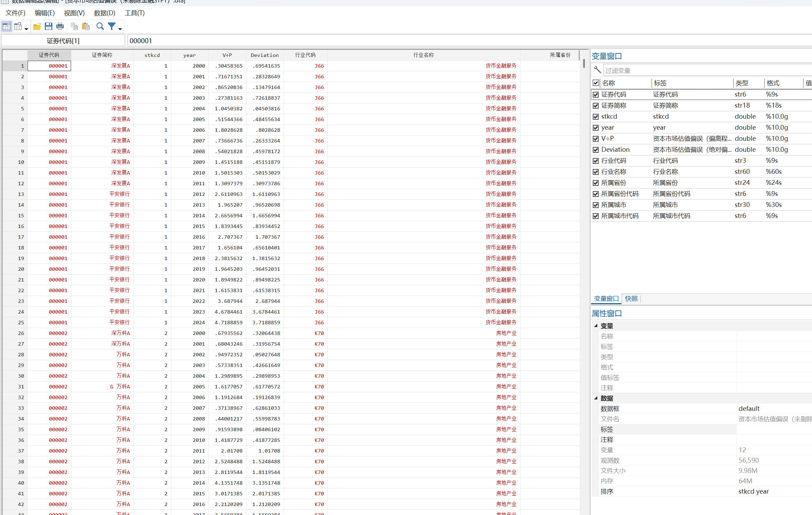Uncheck the 所属城市 variable checkbox
The width and height of the screenshot is (812, 515).
coord(596,205)
